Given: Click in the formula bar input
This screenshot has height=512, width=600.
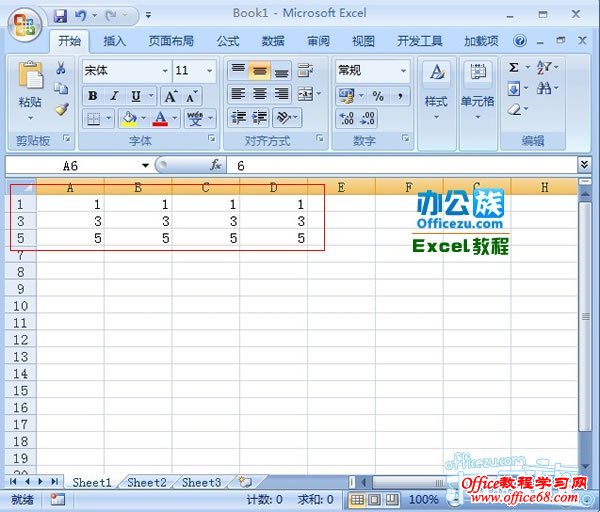Looking at the screenshot, I should (402, 166).
